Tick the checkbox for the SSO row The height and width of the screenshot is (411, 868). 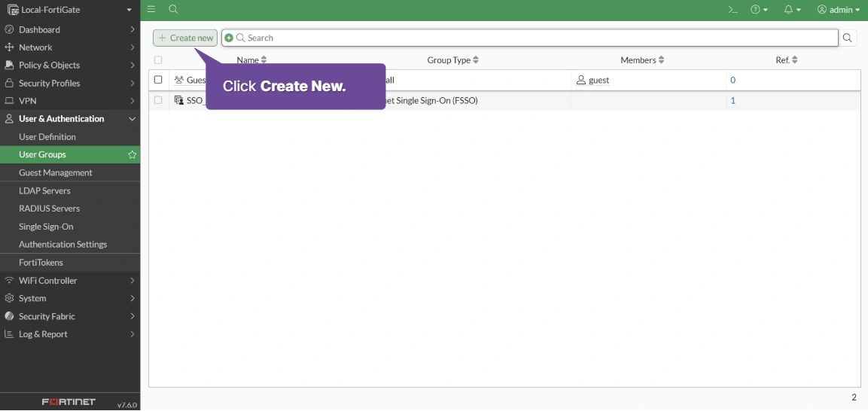click(x=158, y=100)
